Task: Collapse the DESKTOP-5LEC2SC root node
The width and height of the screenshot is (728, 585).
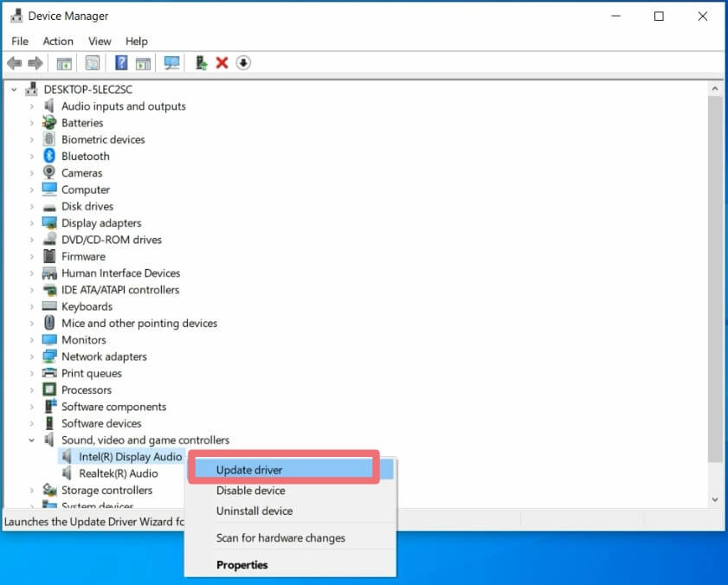Action: coord(14,89)
